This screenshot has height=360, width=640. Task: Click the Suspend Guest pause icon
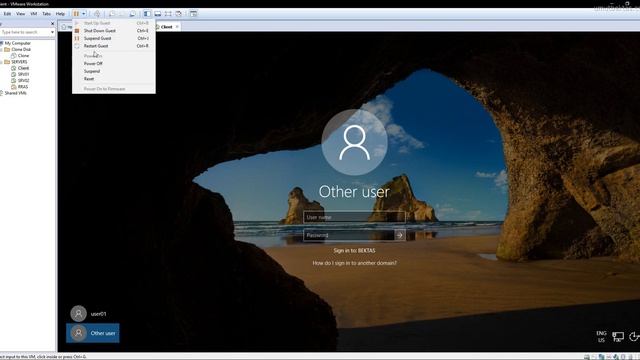[x=77, y=38]
